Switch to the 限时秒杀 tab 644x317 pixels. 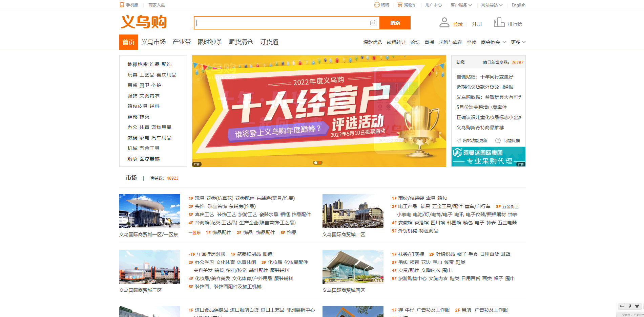click(210, 42)
